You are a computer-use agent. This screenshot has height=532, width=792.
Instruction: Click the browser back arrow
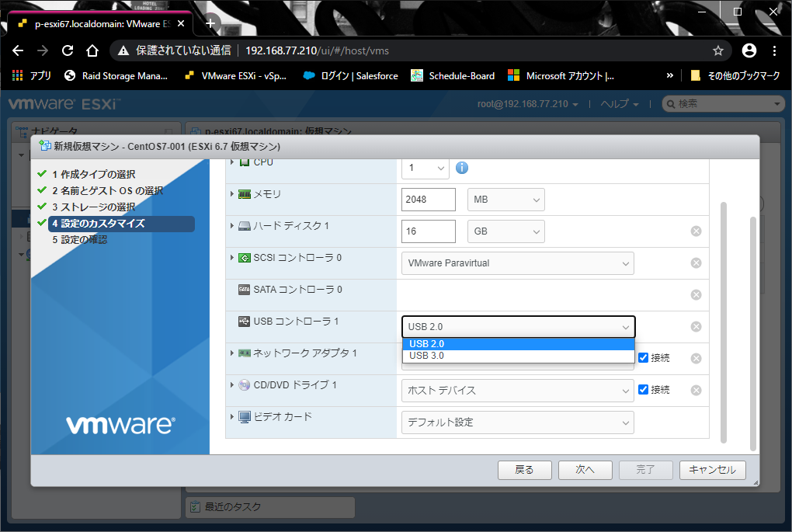(18, 50)
